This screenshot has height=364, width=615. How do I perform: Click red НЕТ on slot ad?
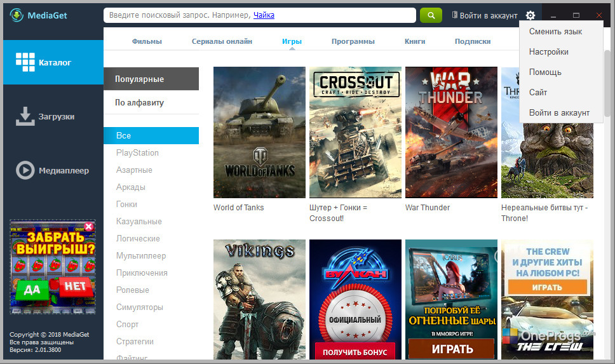click(x=76, y=286)
